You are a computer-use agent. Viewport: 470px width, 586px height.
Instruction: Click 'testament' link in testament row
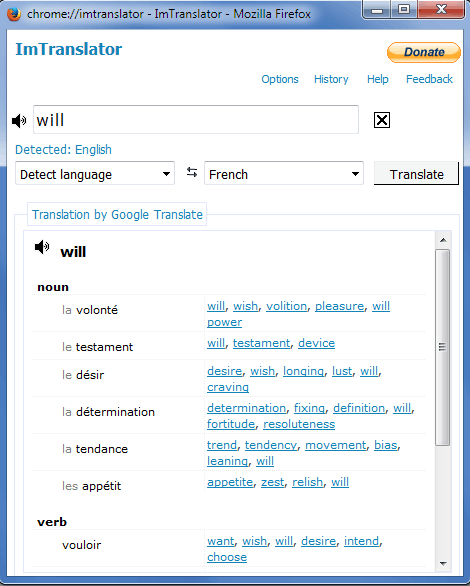tap(262, 343)
